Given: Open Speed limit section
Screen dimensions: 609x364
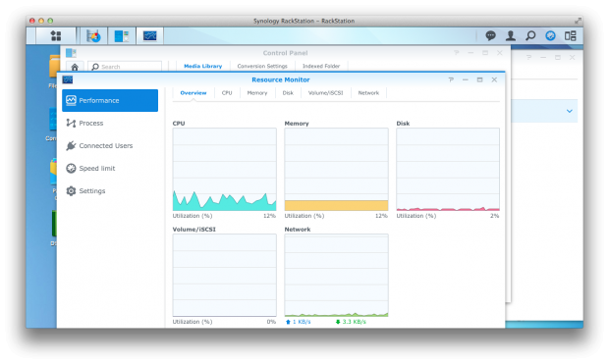Looking at the screenshot, I should (110, 168).
